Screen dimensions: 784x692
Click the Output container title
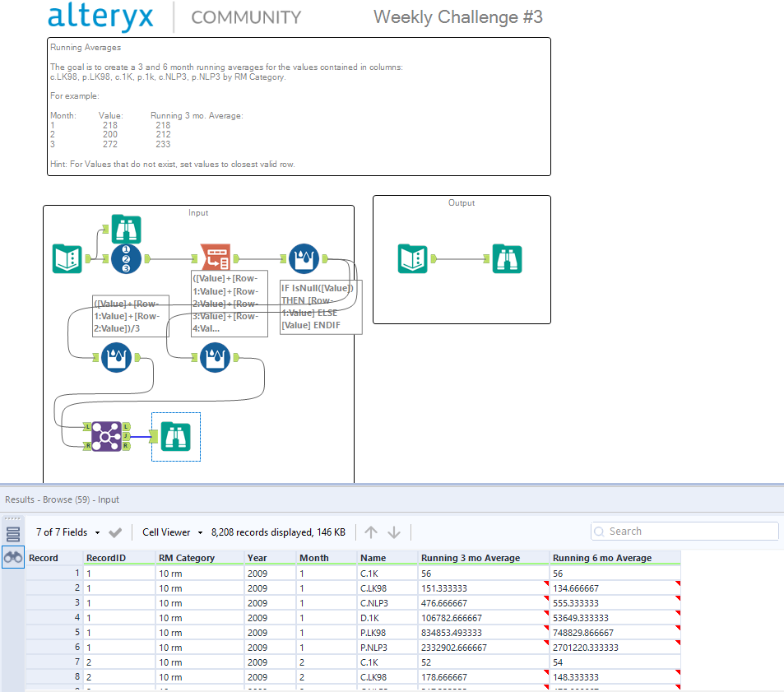(x=461, y=202)
